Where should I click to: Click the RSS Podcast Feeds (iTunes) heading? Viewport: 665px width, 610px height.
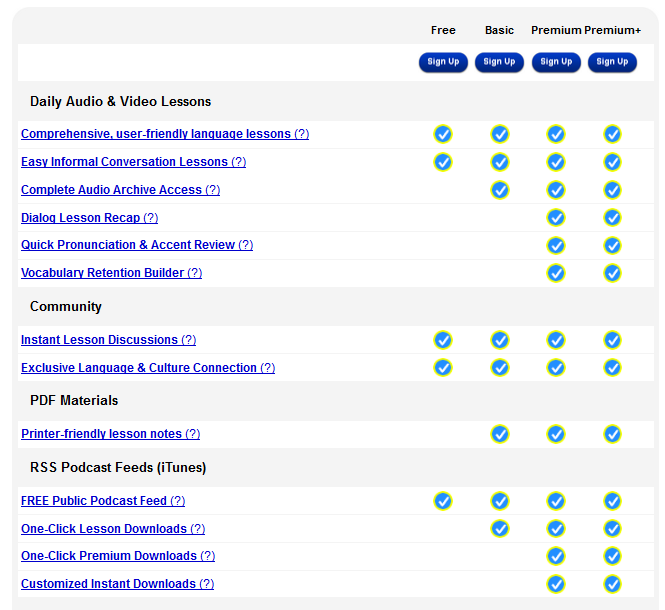pyautogui.click(x=118, y=467)
